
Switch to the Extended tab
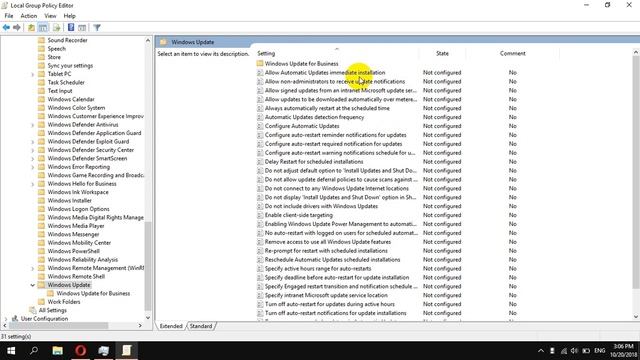[171, 326]
